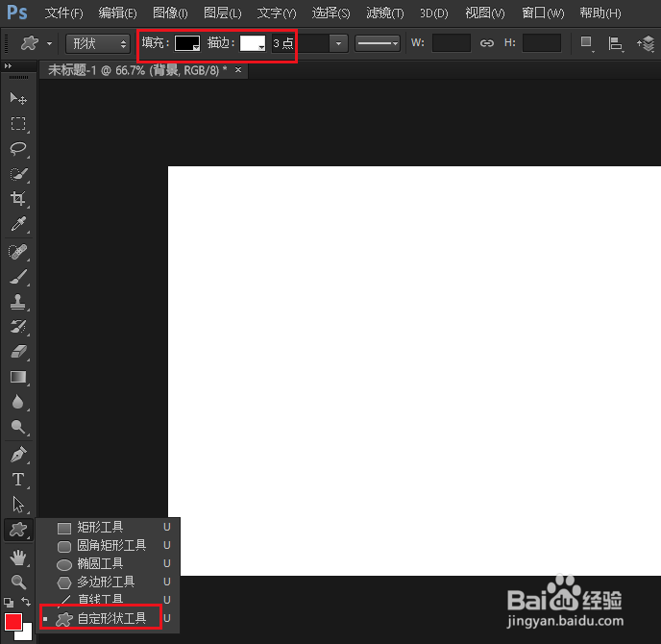Open path arrangement options
Image resolution: width=661 pixels, height=644 pixels.
tap(646, 43)
